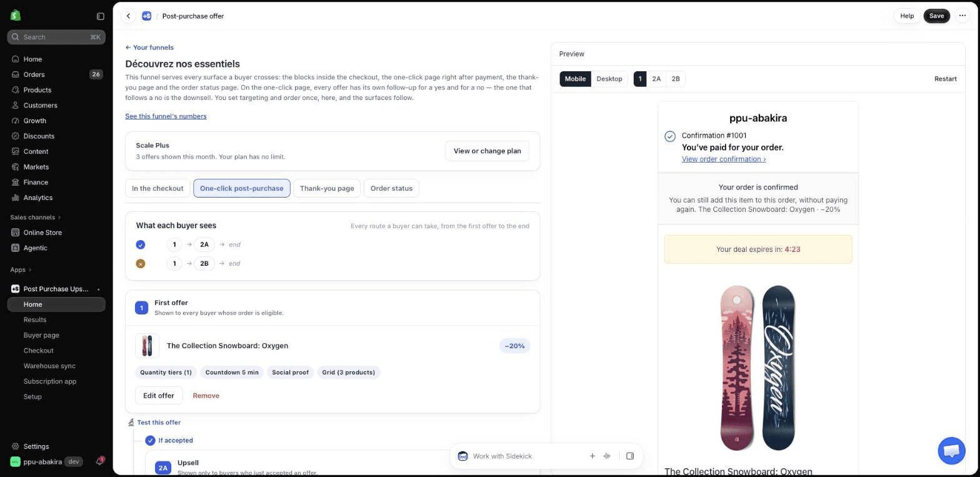Select preview step 2A
The image size is (980, 477).
[656, 79]
